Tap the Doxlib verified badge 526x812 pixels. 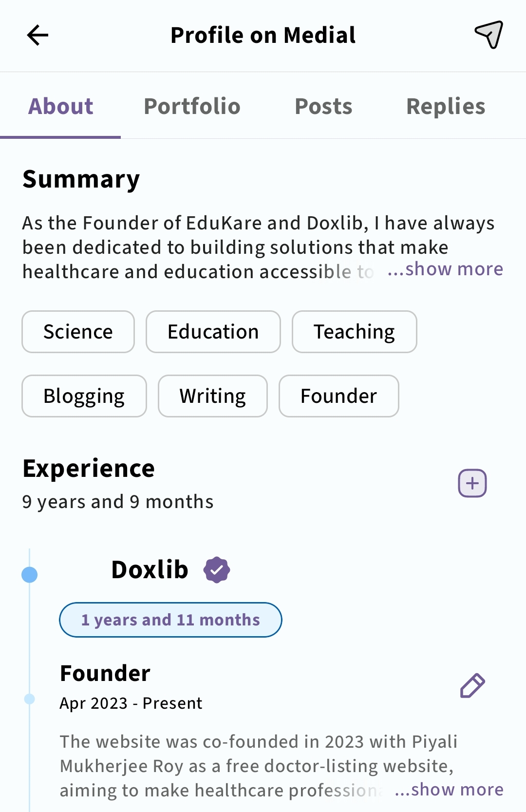coord(217,570)
